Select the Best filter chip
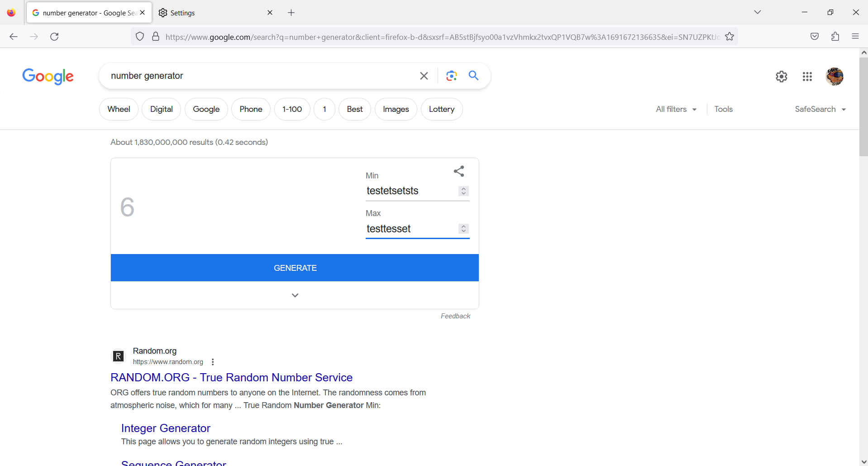This screenshot has height=466, width=868. click(355, 109)
